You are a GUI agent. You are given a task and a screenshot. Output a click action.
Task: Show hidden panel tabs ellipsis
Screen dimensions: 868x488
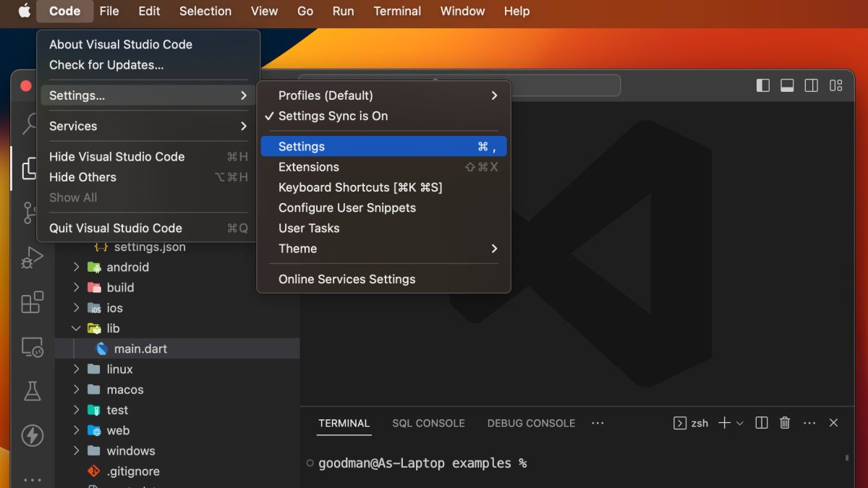click(x=597, y=423)
